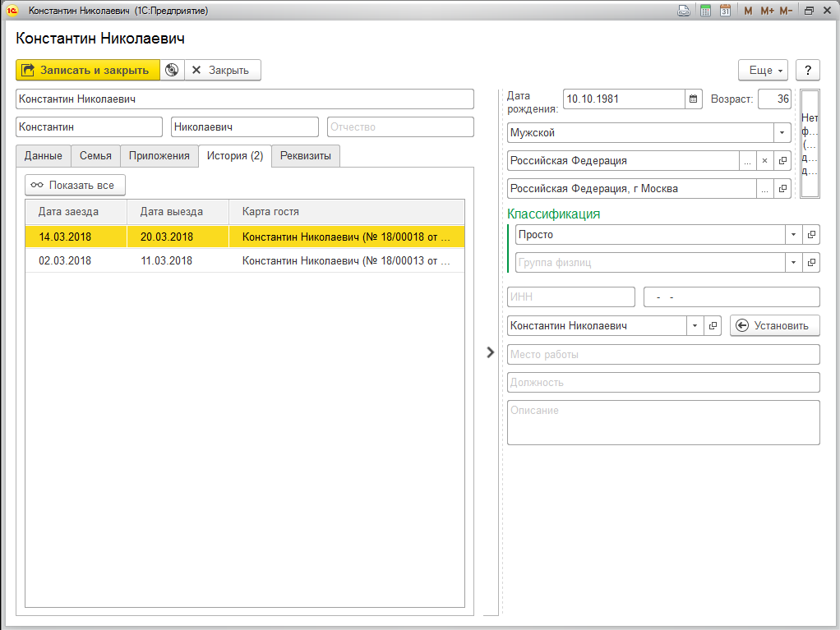Click the photo placeholder showing Нет ф…
The height and width of the screenshot is (630, 840).
pos(810,144)
